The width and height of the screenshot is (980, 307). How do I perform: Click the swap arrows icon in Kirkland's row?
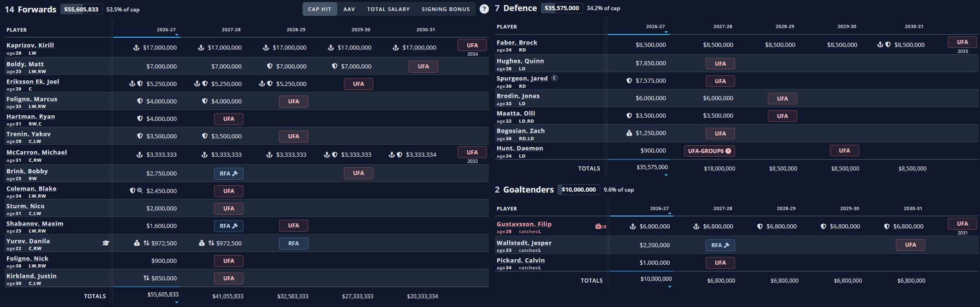(x=146, y=278)
